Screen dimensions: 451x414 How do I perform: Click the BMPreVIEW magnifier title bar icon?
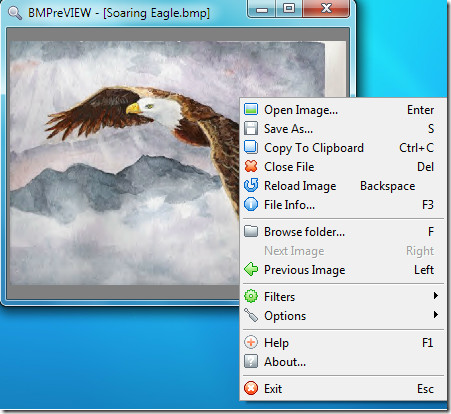point(15,13)
